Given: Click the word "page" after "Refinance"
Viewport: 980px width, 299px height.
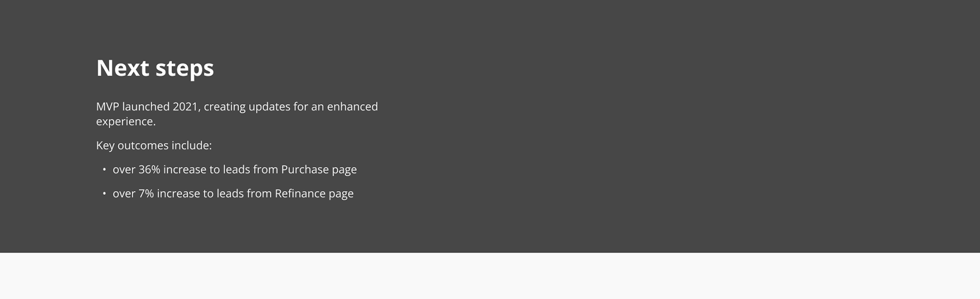Looking at the screenshot, I should 341,195.
